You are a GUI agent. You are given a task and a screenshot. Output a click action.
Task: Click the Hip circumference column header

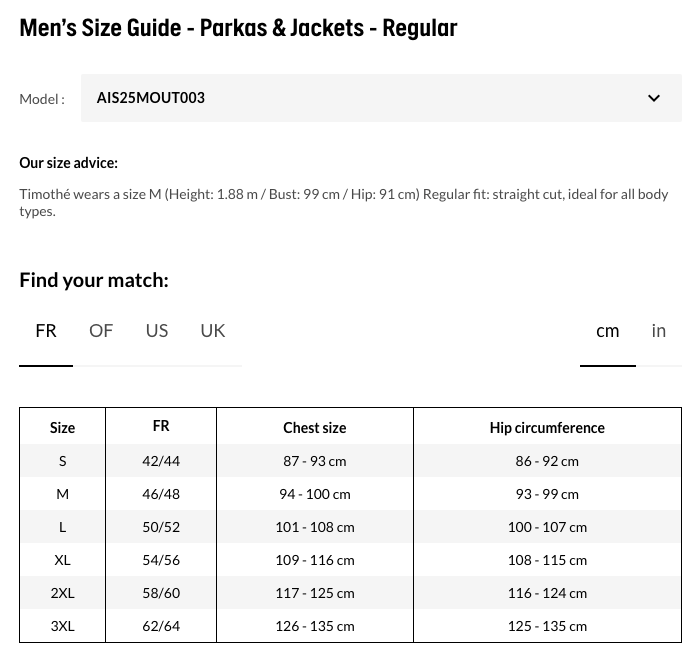point(547,427)
